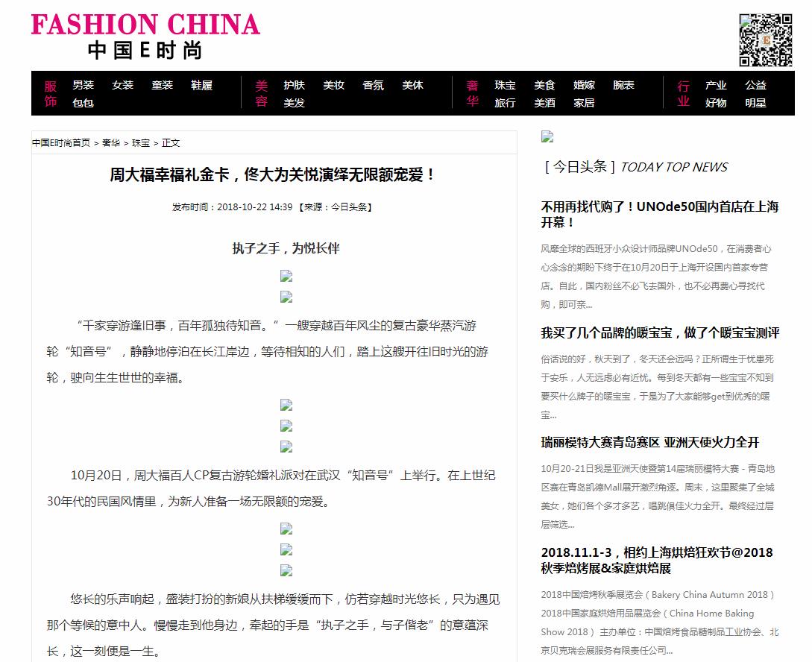
Task: Open the 女装 category
Action: 123,85
